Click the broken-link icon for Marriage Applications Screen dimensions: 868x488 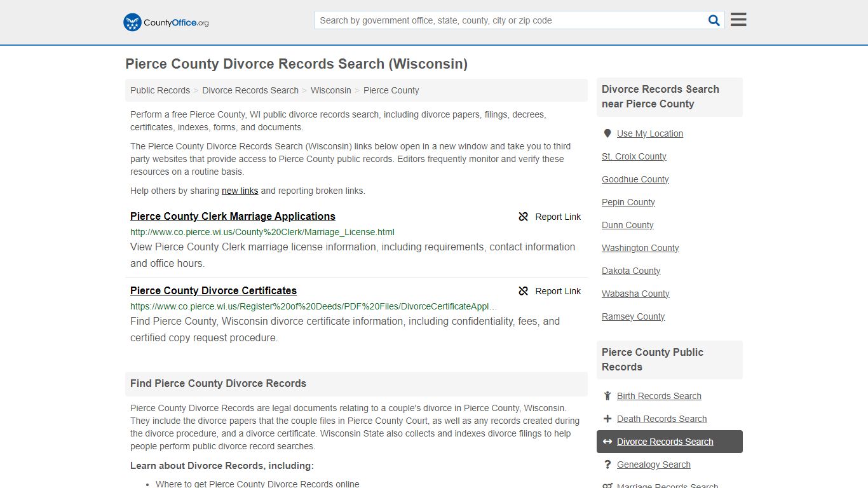pos(524,217)
